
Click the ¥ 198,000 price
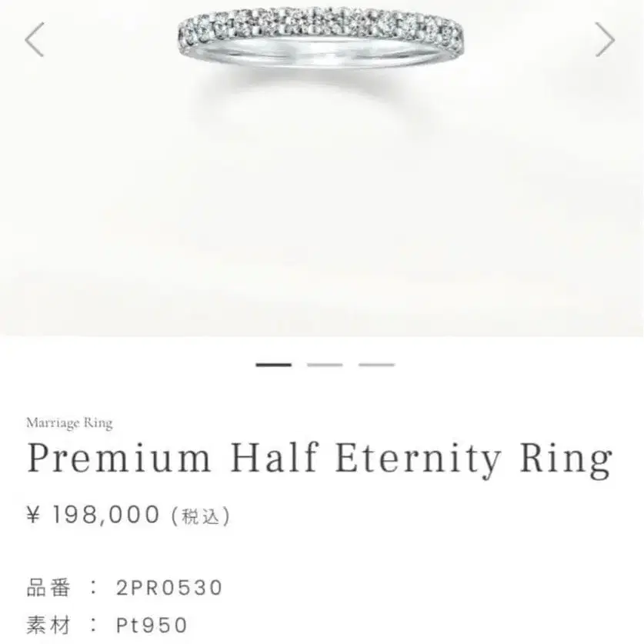[93, 515]
